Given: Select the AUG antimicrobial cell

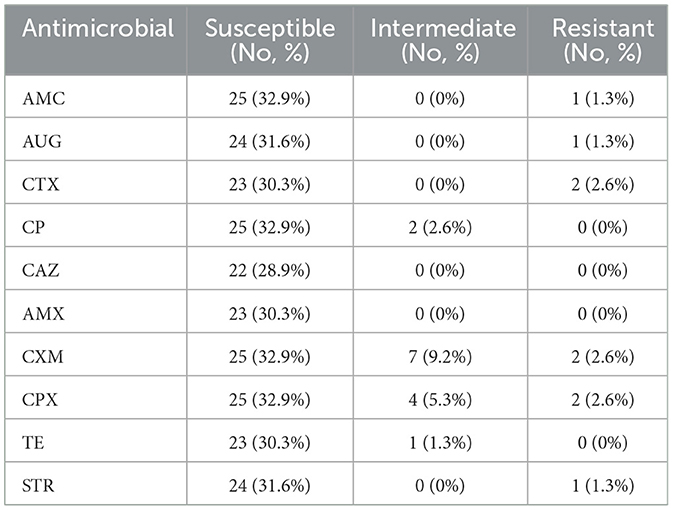Looking at the screenshot, I should point(41,142).
